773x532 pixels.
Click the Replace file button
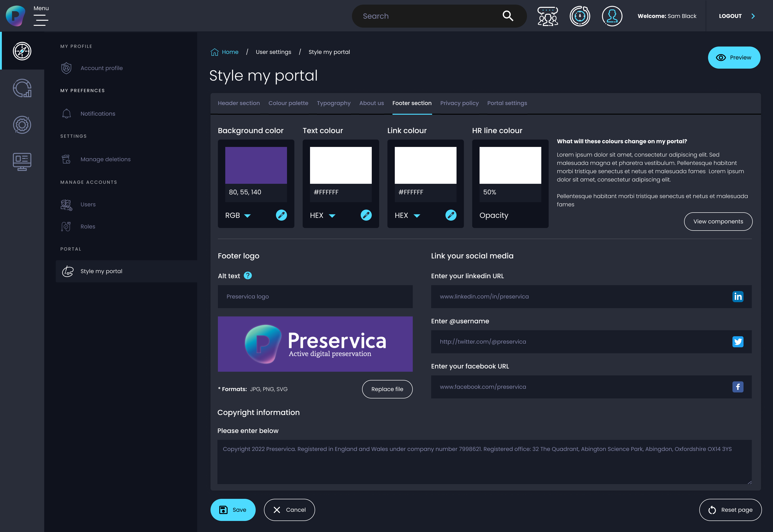(x=387, y=389)
